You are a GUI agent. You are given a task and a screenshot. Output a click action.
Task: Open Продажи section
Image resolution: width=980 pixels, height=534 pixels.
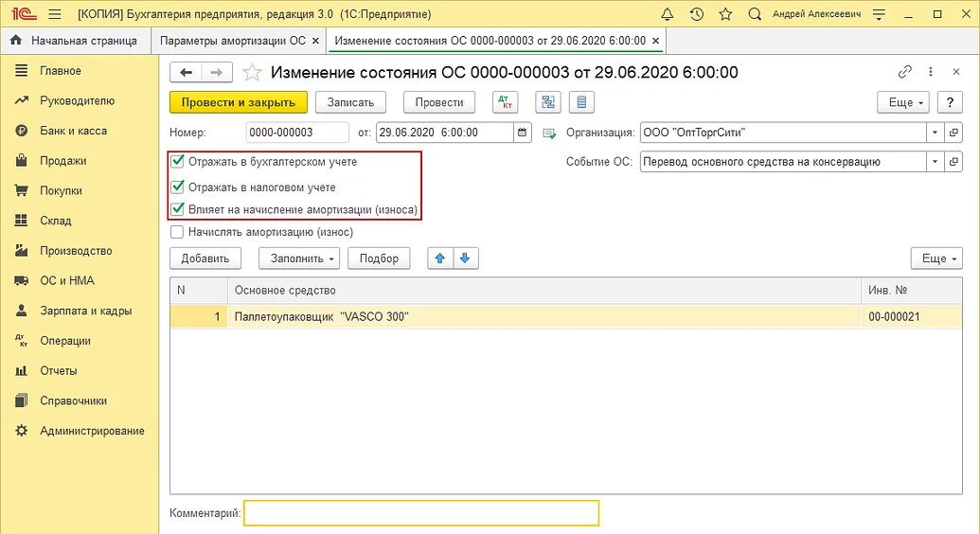(63, 161)
